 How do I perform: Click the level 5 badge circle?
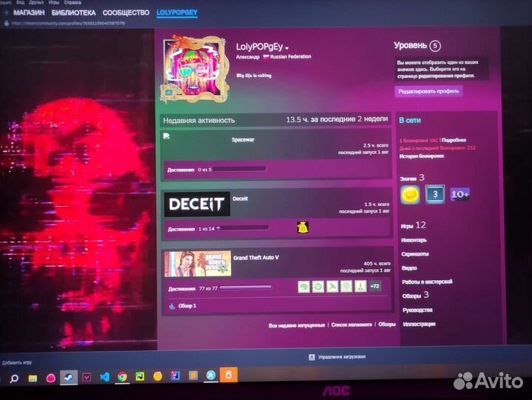pos(435,46)
